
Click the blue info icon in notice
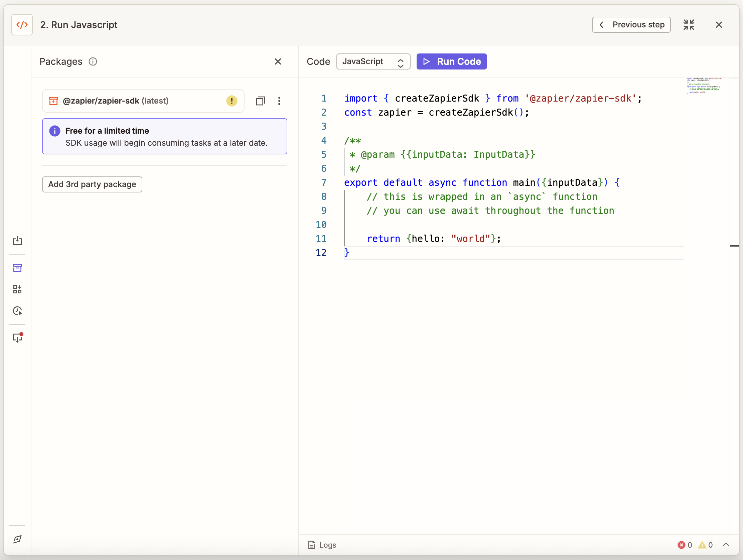(x=55, y=131)
